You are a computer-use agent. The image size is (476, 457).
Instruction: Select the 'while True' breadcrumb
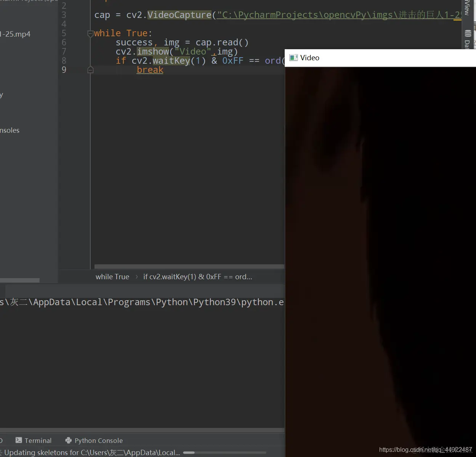(112, 277)
